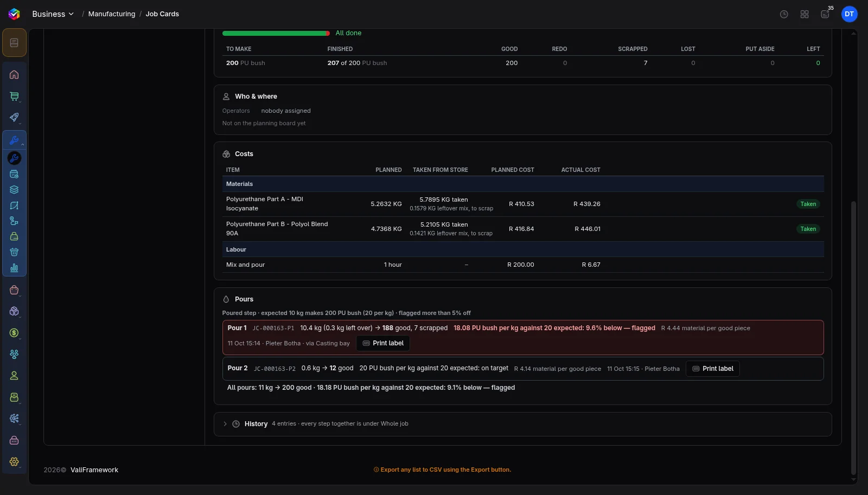Open the people group sidebar icon
The height and width of the screenshot is (495, 868).
[14, 354]
